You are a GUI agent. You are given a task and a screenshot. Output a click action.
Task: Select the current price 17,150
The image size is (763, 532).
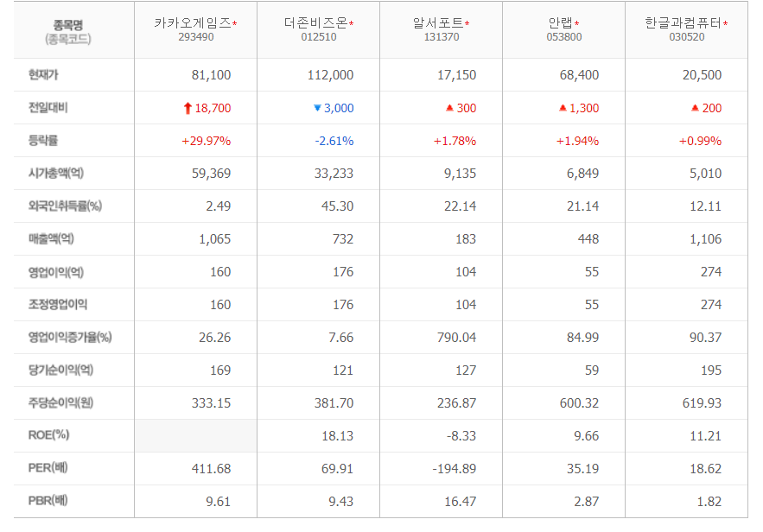coord(456,75)
